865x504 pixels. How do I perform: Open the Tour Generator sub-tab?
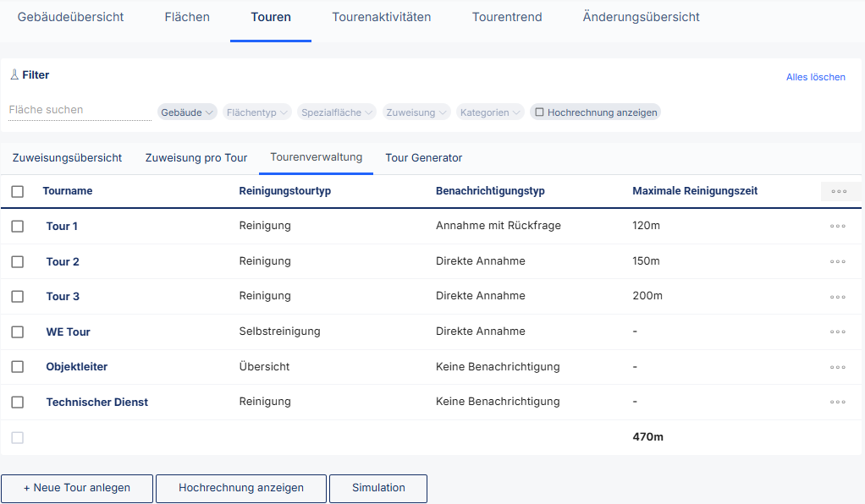coord(423,158)
